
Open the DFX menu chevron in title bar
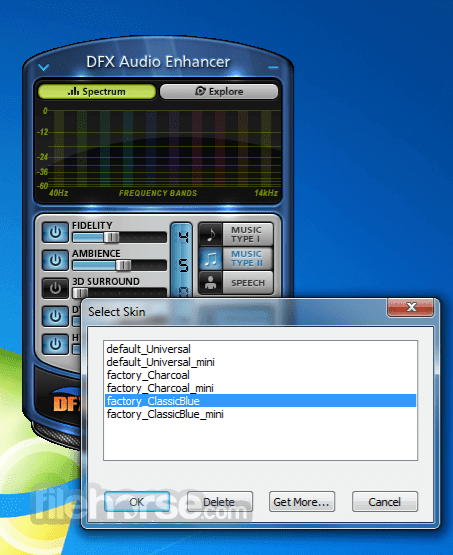tap(44, 67)
